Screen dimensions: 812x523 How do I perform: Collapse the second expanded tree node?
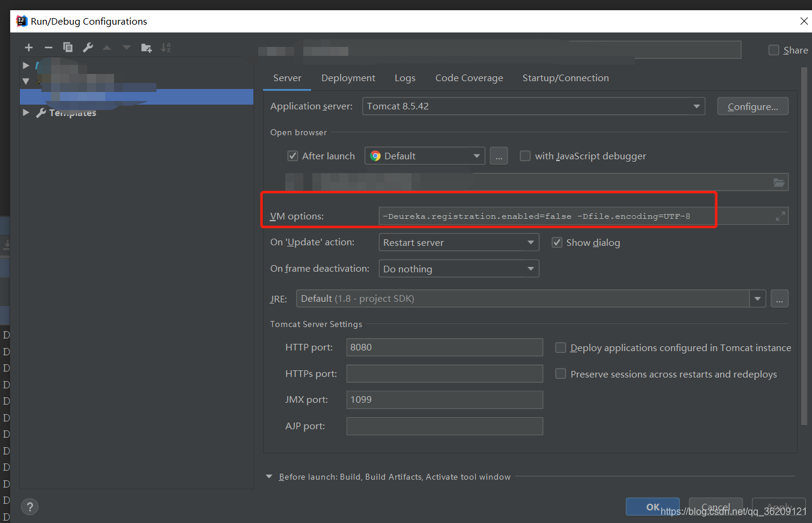(25, 81)
